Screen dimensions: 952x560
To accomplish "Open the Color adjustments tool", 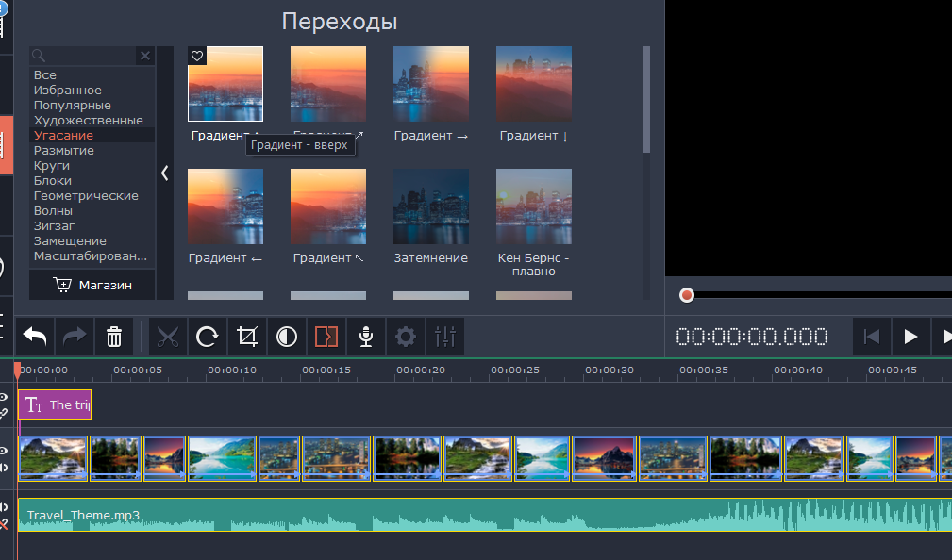I will [x=286, y=337].
